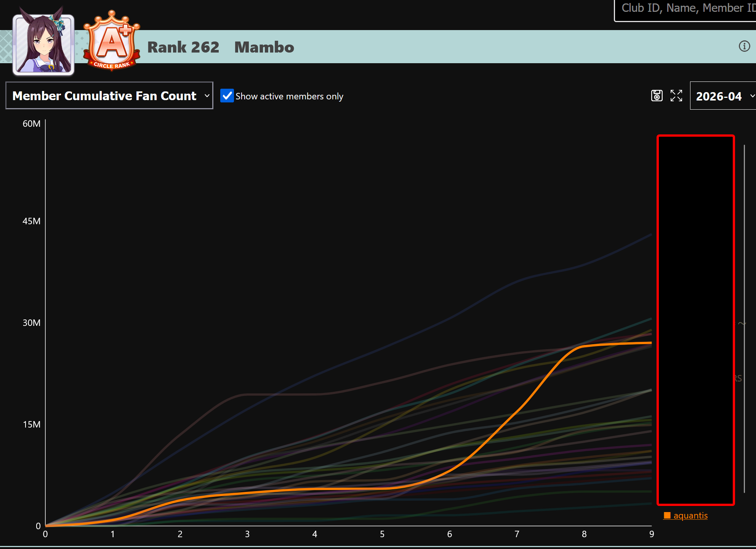The height and width of the screenshot is (549, 756).
Task: Click the 30M label on the y-axis
Action: click(31, 323)
